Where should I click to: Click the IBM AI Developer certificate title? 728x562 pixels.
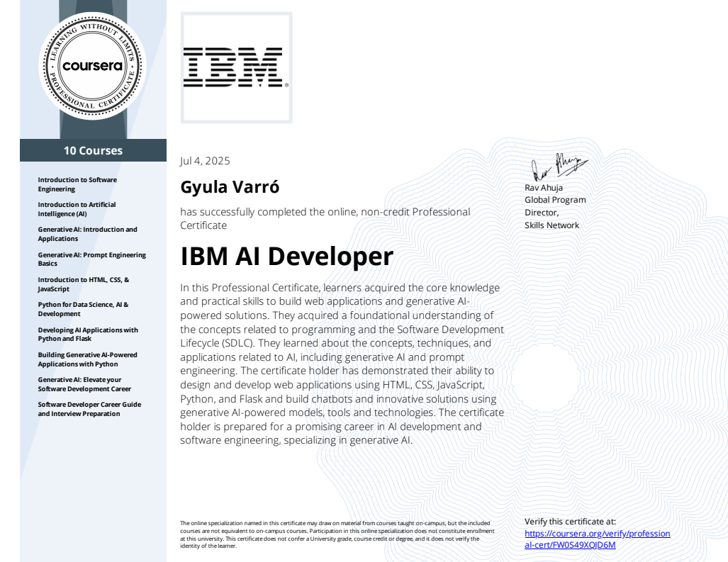(286, 256)
